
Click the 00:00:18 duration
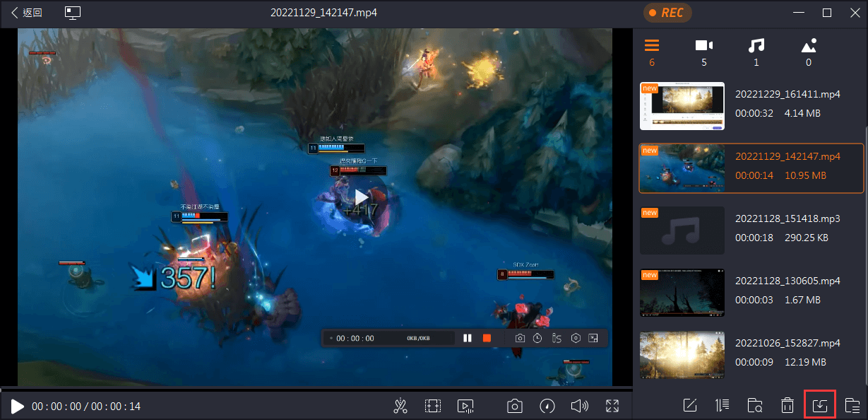[754, 238]
